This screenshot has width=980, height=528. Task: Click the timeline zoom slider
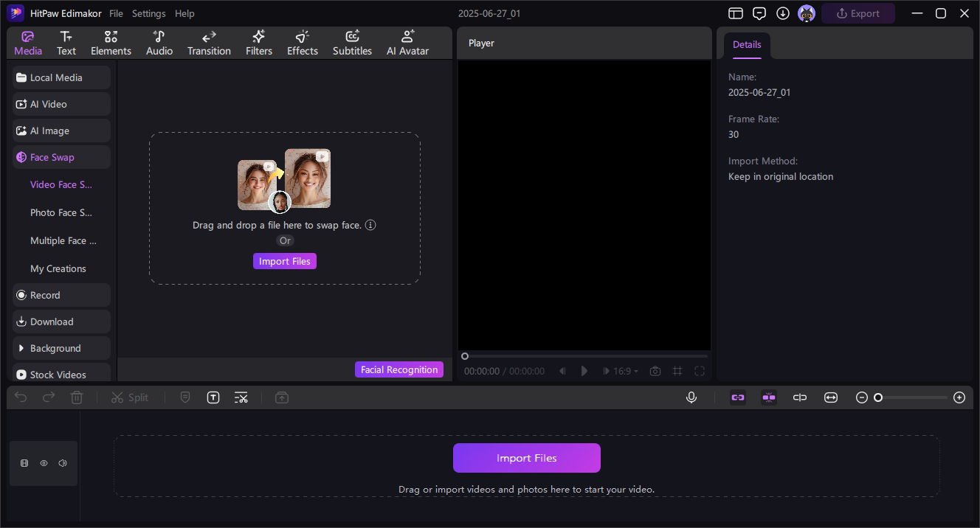pyautogui.click(x=912, y=397)
